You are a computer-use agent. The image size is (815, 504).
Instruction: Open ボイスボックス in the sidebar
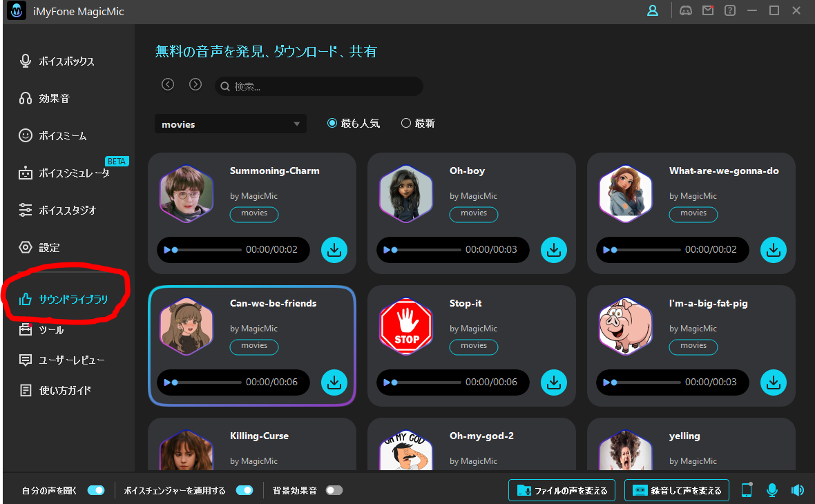tap(66, 61)
